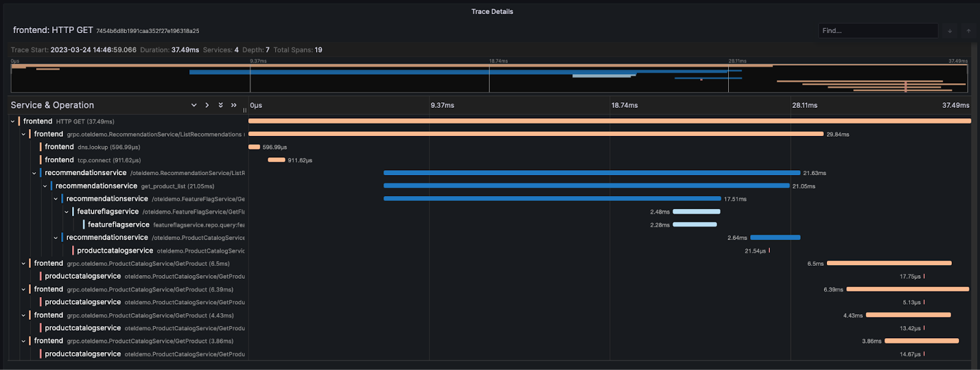Collapse the frontend GetProduct 6.5ms span
Viewport: 980px width, 370px height.
[23, 263]
